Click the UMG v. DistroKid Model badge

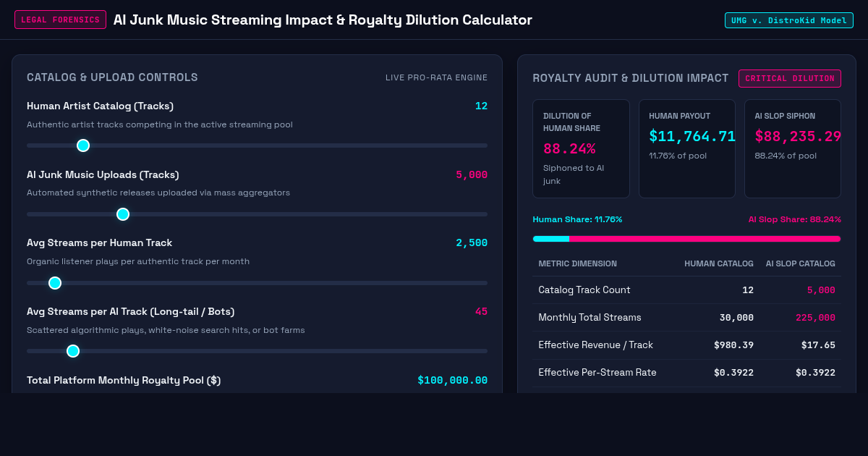point(788,20)
